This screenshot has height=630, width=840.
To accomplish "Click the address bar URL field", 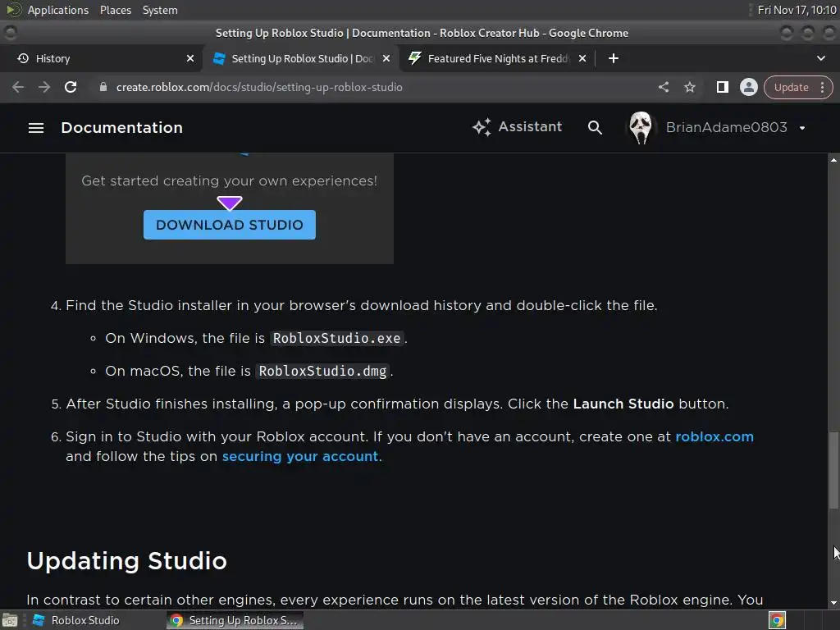I will pos(375,87).
